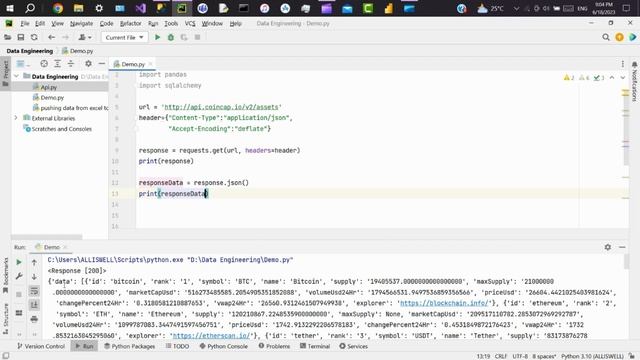Viewport: 640px width, 360px height.
Task: Open the TODO tool window
Action: [178, 346]
